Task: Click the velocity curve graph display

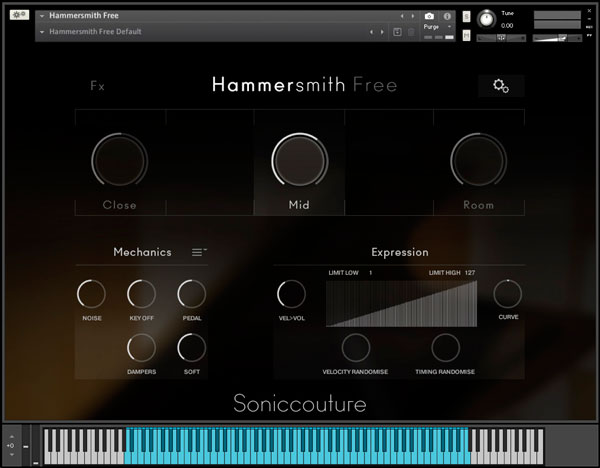Action: [x=401, y=303]
